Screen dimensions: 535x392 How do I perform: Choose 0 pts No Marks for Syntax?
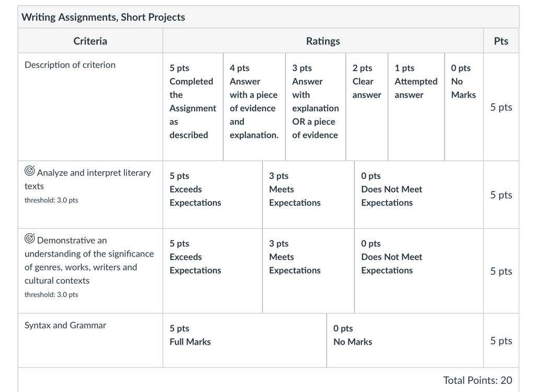(405, 340)
